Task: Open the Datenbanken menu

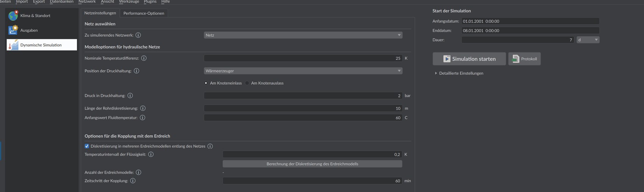Action: click(62, 2)
